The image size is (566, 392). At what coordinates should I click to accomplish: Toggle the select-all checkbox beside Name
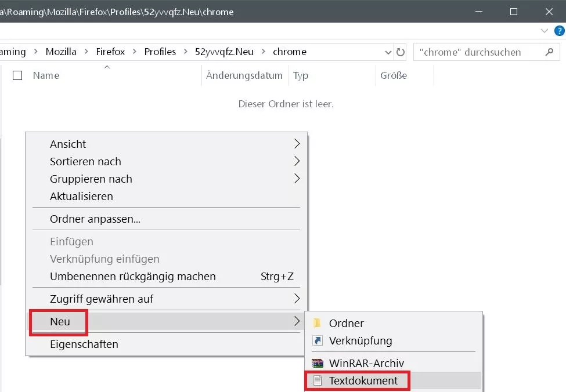[17, 75]
